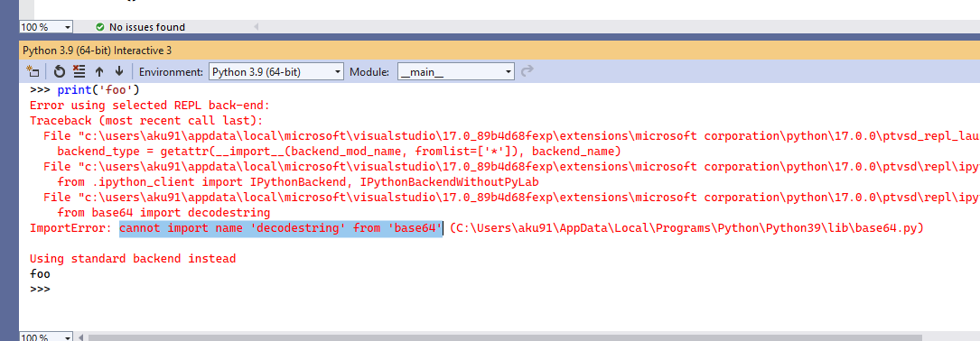The height and width of the screenshot is (341, 980).
Task: Click the No issues found status text
Action: tap(147, 27)
